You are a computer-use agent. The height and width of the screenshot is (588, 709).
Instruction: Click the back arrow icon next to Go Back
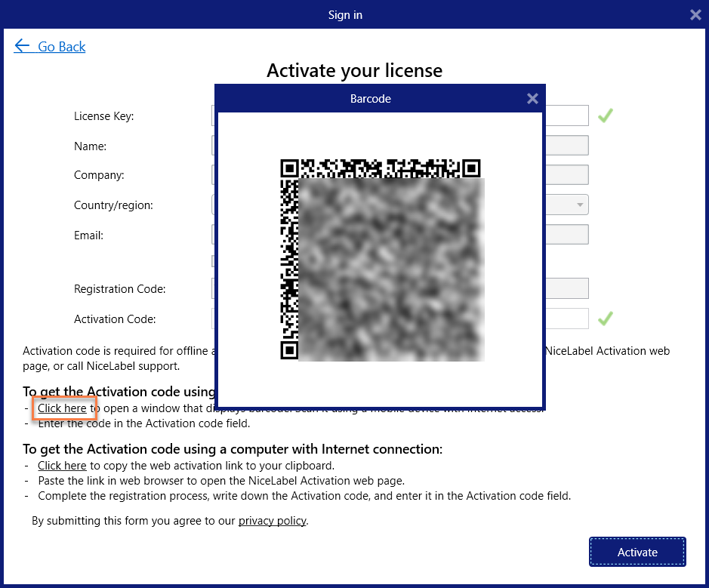click(22, 46)
